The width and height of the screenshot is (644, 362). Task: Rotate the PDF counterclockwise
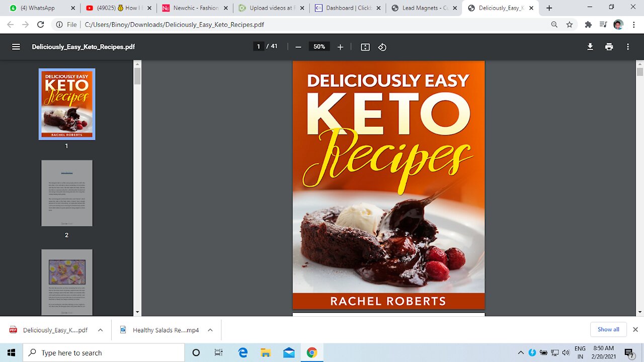pyautogui.click(x=382, y=47)
